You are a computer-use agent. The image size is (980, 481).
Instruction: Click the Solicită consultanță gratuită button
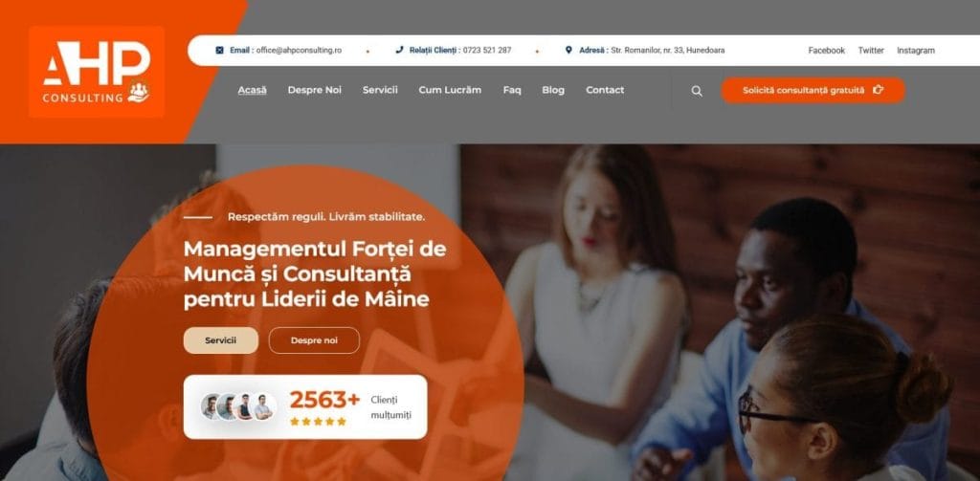coord(813,90)
